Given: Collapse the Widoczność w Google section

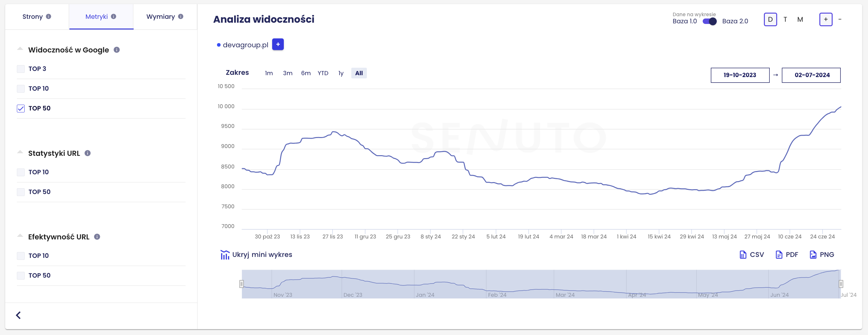Looking at the screenshot, I should [20, 49].
